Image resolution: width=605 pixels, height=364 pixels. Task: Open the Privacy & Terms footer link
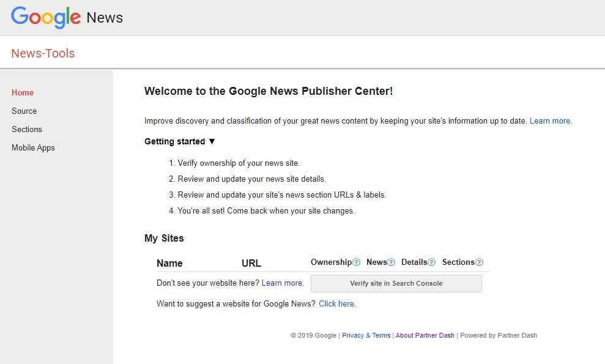click(x=366, y=335)
